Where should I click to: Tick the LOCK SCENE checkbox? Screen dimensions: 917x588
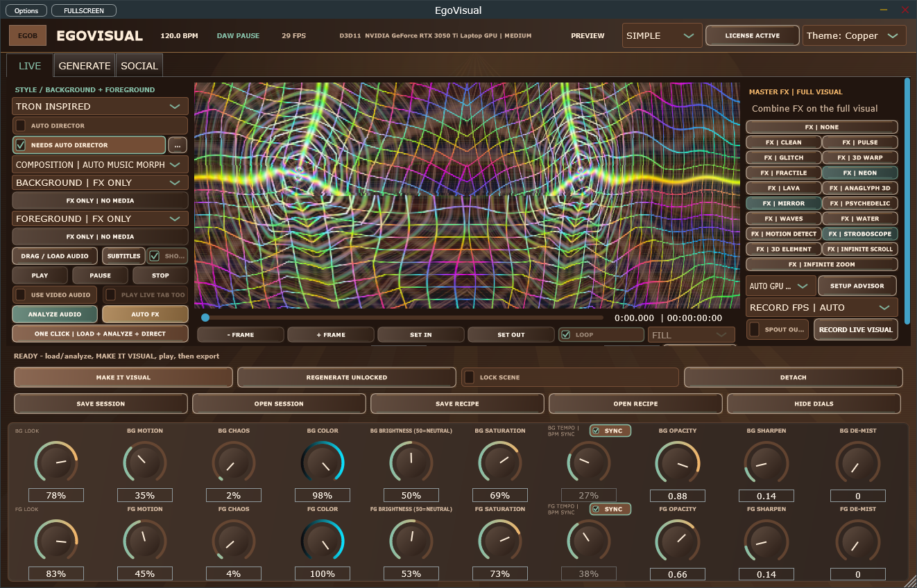469,377
